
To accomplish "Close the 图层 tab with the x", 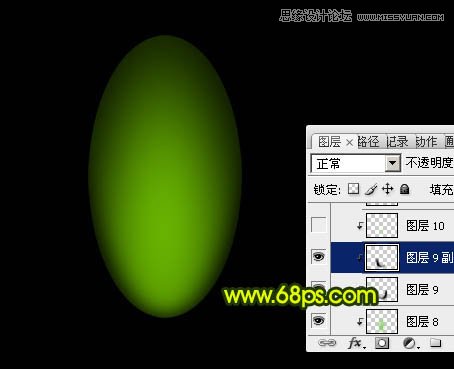I will tap(349, 143).
